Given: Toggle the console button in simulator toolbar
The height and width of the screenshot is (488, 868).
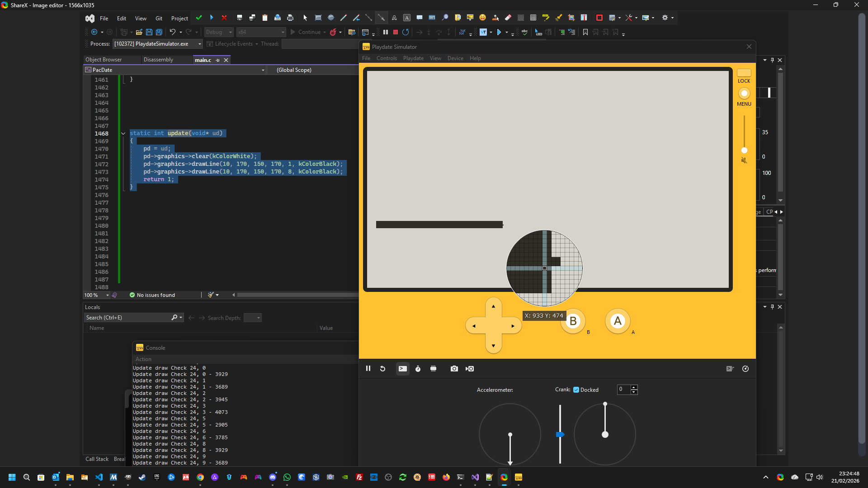Looking at the screenshot, I should [x=402, y=369].
